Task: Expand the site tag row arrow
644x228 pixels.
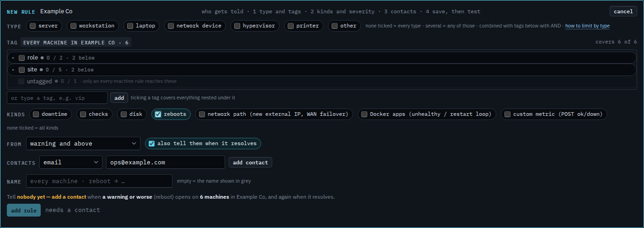Action: tap(13, 70)
